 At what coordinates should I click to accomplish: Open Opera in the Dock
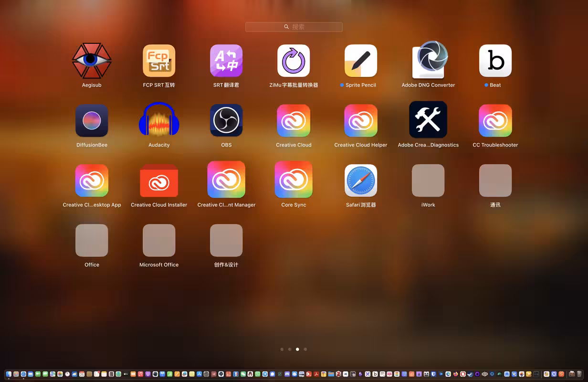tap(463, 374)
